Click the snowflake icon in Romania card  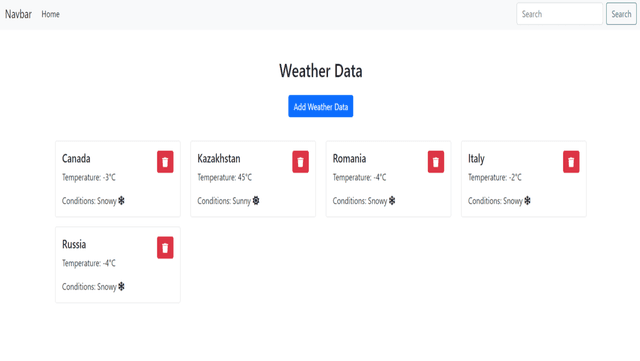392,201
